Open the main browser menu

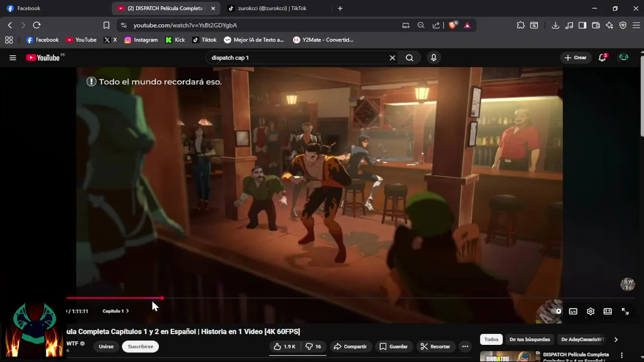click(636, 25)
